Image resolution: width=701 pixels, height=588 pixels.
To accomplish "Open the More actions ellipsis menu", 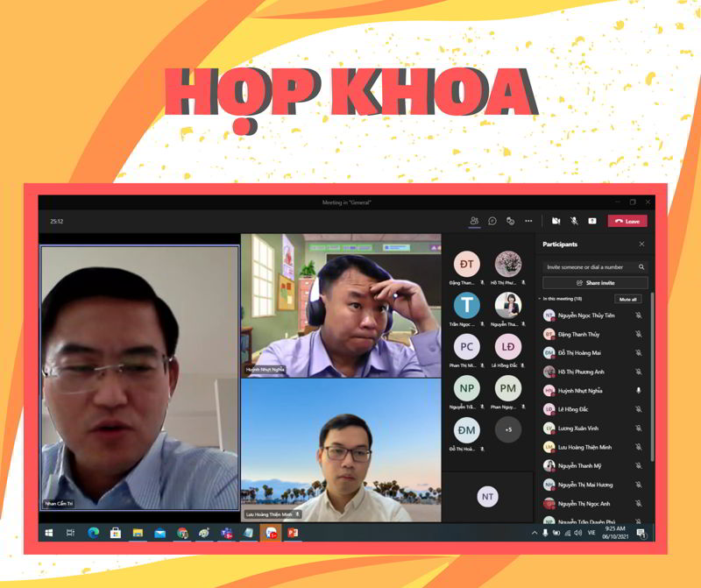I will pyautogui.click(x=528, y=221).
